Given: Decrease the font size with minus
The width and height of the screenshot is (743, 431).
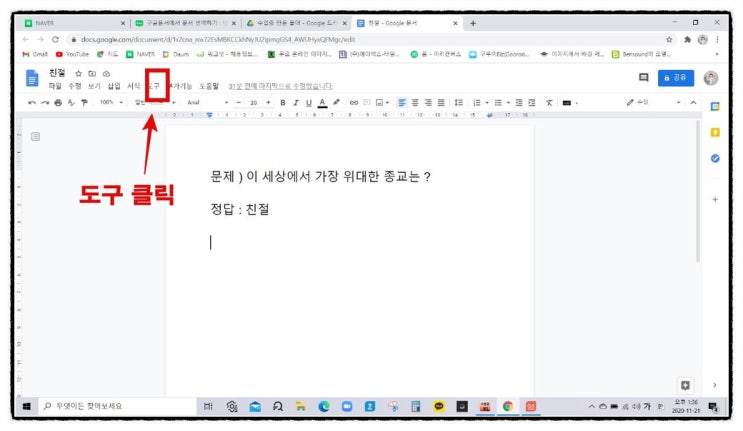Looking at the screenshot, I should (x=239, y=102).
